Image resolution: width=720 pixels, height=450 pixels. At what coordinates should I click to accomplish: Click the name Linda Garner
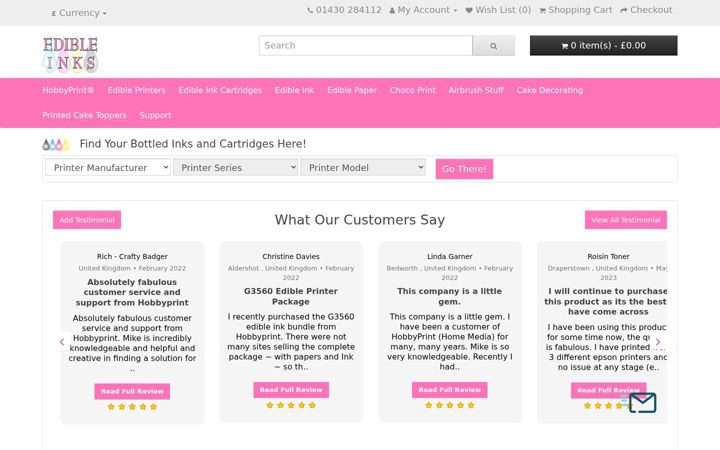pyautogui.click(x=450, y=257)
